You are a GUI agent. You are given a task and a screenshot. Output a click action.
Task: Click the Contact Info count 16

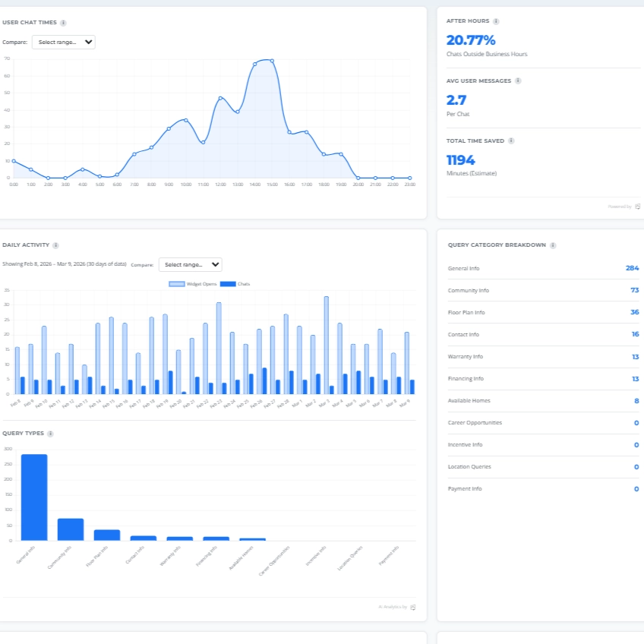[634, 334]
